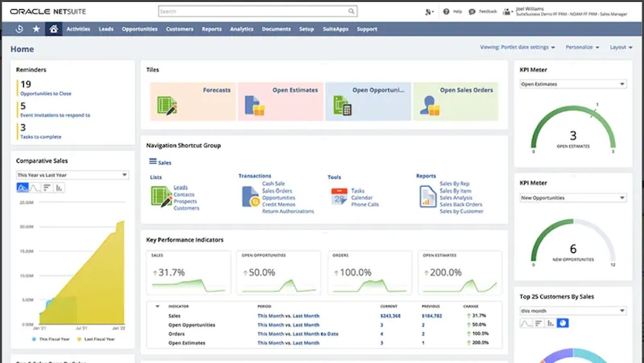Click the Oracle NetSuite logo
The image size is (644, 363).
[48, 11]
